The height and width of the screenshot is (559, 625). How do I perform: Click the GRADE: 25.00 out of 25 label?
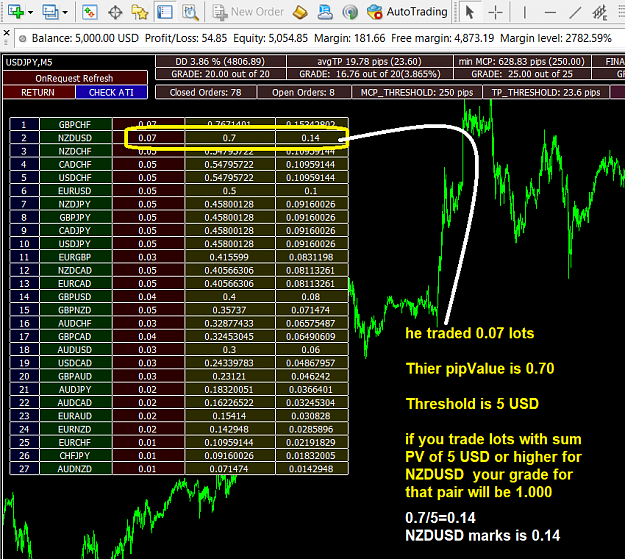521,74
